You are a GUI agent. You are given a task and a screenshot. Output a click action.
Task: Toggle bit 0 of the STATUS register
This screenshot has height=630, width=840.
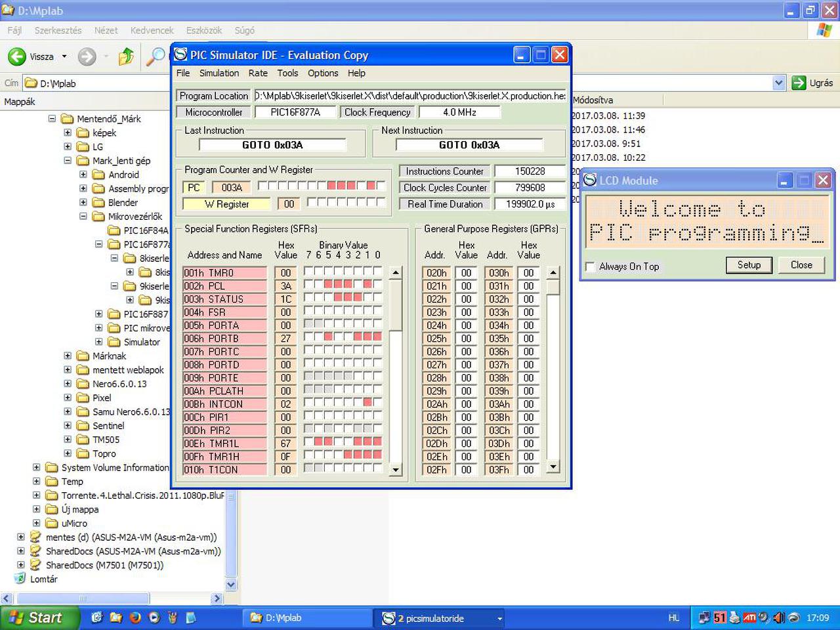[377, 297]
